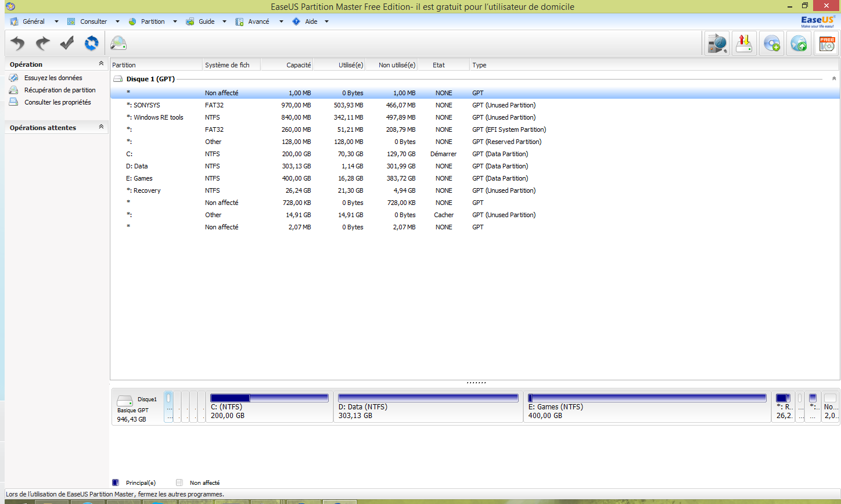Click "GPT (Reserved Partition)" type cell

[507, 142]
